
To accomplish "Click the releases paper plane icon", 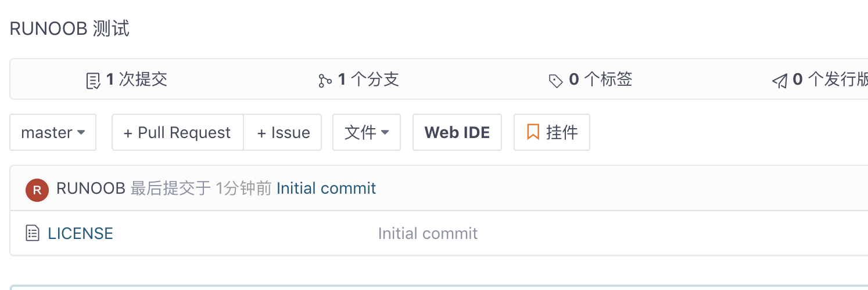I will click(779, 81).
